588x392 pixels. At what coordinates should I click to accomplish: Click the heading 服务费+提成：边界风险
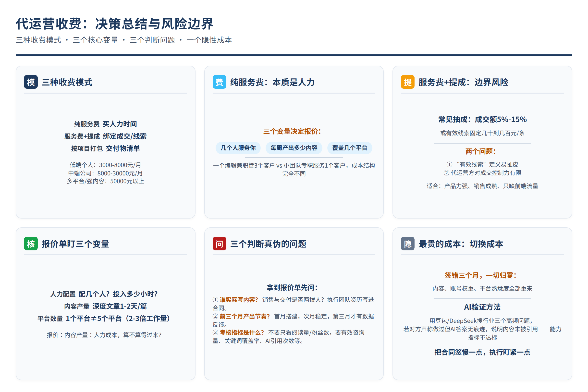coord(463,82)
